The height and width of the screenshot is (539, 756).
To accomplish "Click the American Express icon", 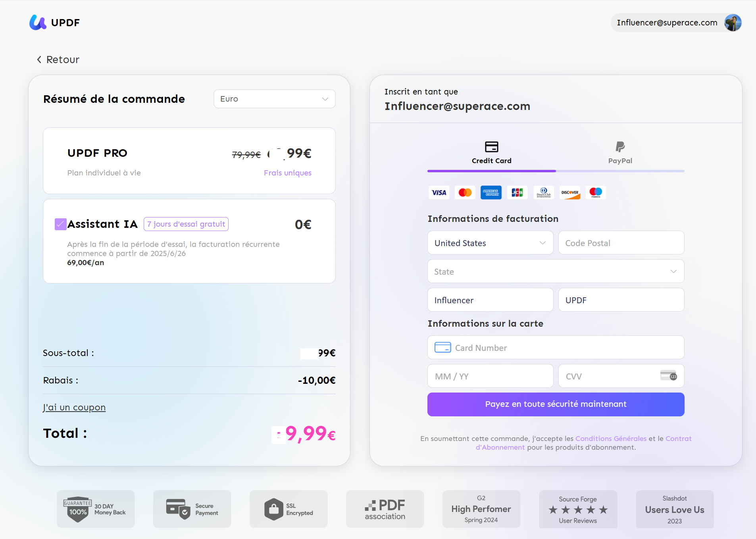I will (491, 192).
